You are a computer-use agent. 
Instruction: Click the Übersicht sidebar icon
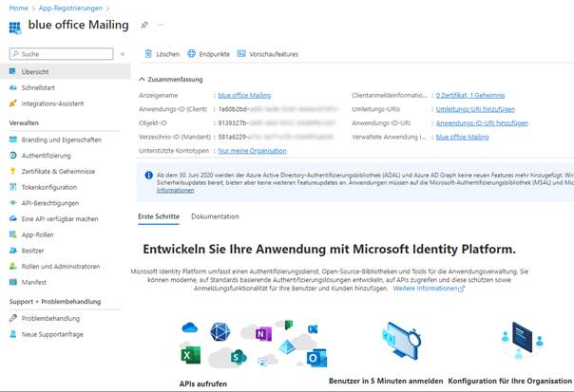coord(12,71)
